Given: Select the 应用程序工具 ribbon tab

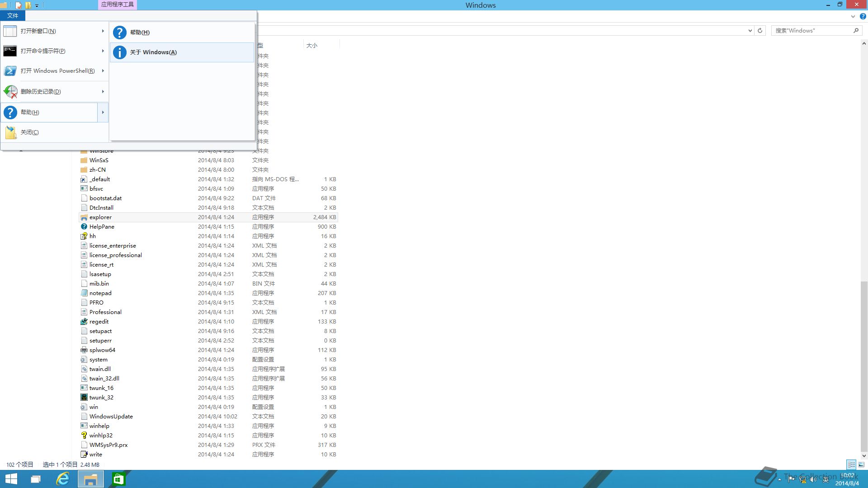Looking at the screenshot, I should [x=117, y=5].
